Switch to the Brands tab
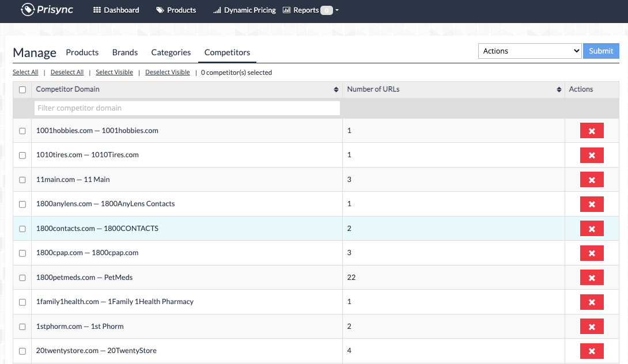628x364 pixels. coord(125,52)
